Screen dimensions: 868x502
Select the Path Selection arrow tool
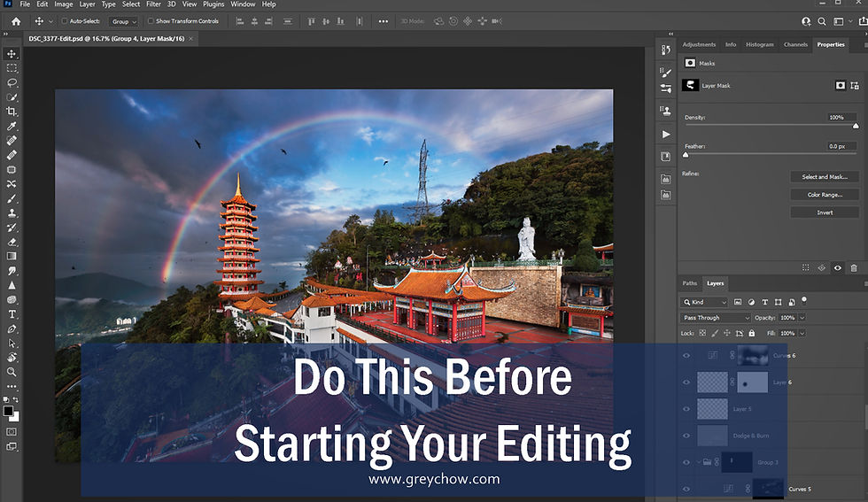11,344
